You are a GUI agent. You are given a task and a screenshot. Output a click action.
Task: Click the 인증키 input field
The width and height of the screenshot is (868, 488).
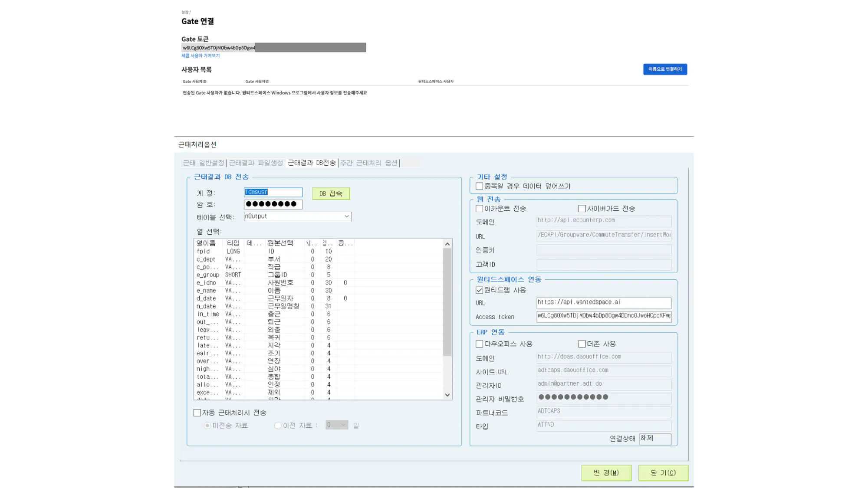click(604, 250)
